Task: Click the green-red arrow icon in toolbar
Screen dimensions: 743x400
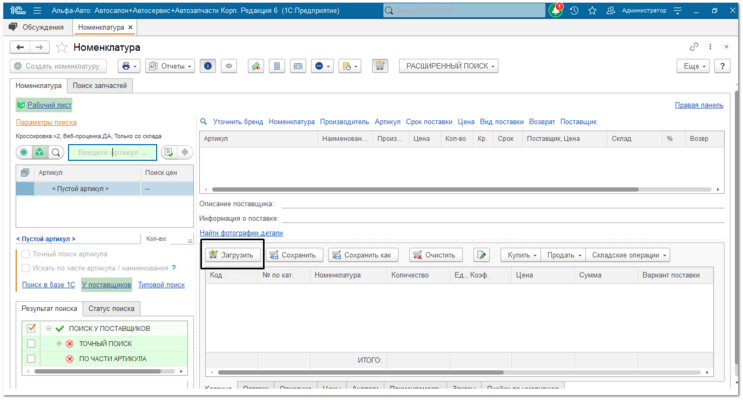Action: pos(256,66)
